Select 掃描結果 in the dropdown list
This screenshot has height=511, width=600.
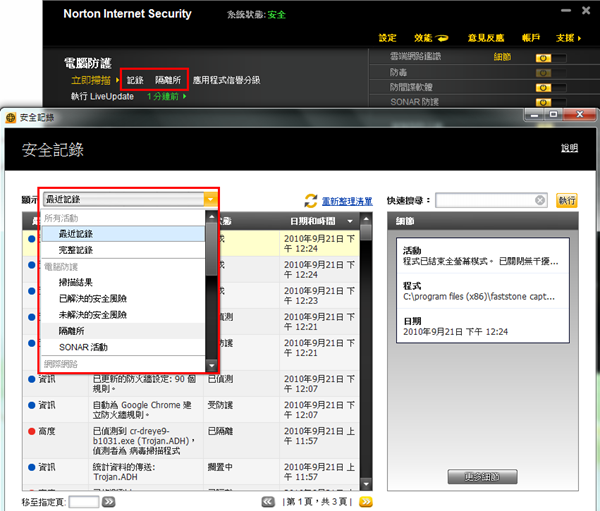[x=123, y=282]
